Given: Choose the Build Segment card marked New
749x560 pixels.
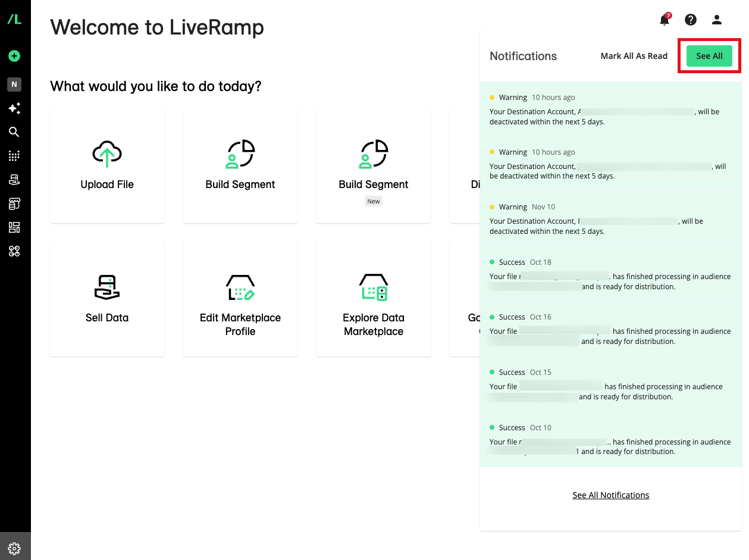Looking at the screenshot, I should pyautogui.click(x=374, y=165).
